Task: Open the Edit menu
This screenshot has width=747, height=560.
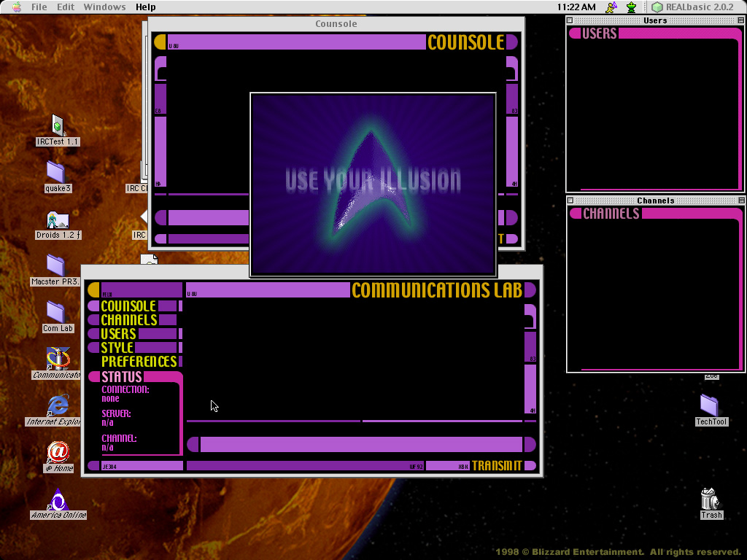Action: (65, 7)
